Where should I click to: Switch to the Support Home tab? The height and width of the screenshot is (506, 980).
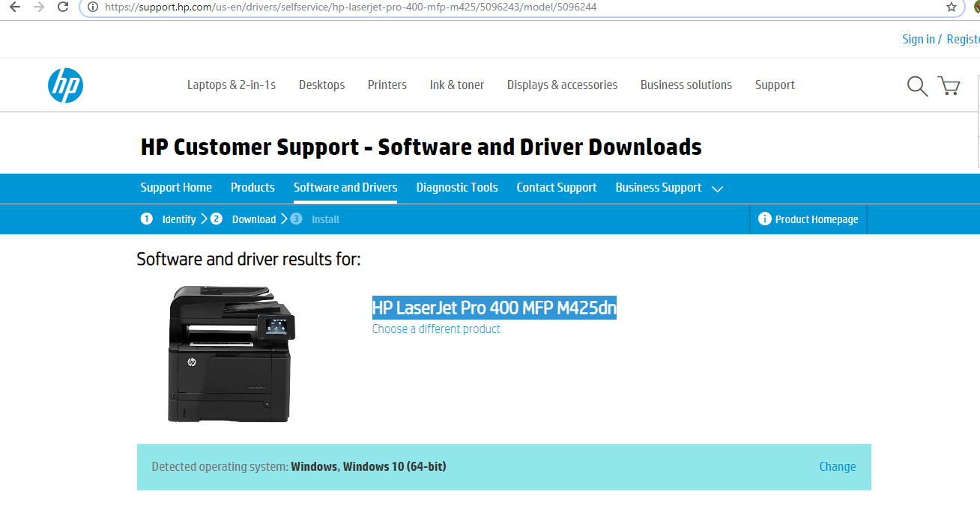coord(176,188)
